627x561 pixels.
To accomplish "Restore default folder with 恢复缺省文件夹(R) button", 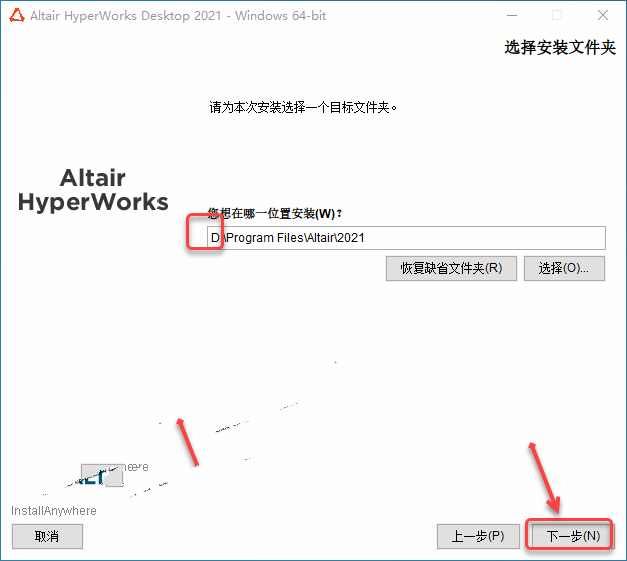I will [451, 268].
